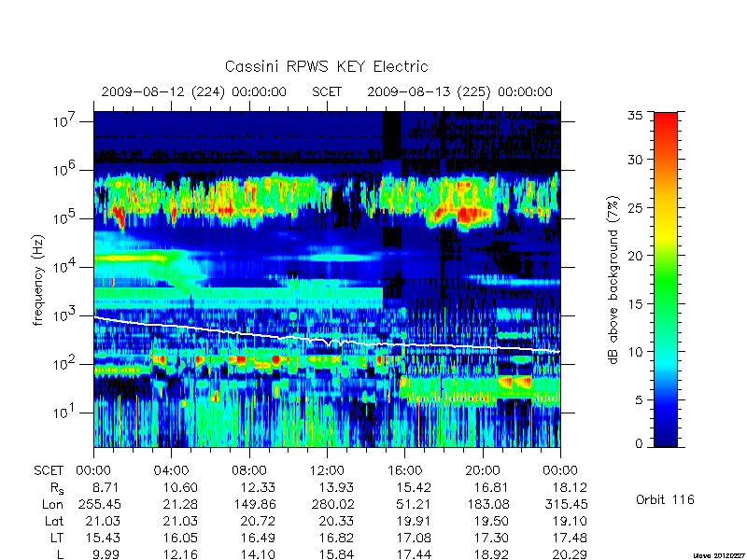The image size is (747, 560).
Task: Click the longitude value '51.21'
Action: (x=414, y=504)
